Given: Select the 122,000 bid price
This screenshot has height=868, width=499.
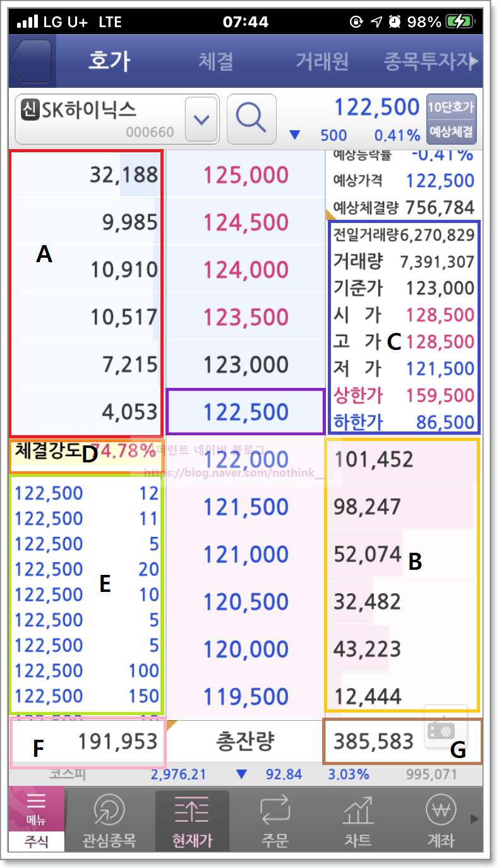Looking at the screenshot, I should point(244,459).
